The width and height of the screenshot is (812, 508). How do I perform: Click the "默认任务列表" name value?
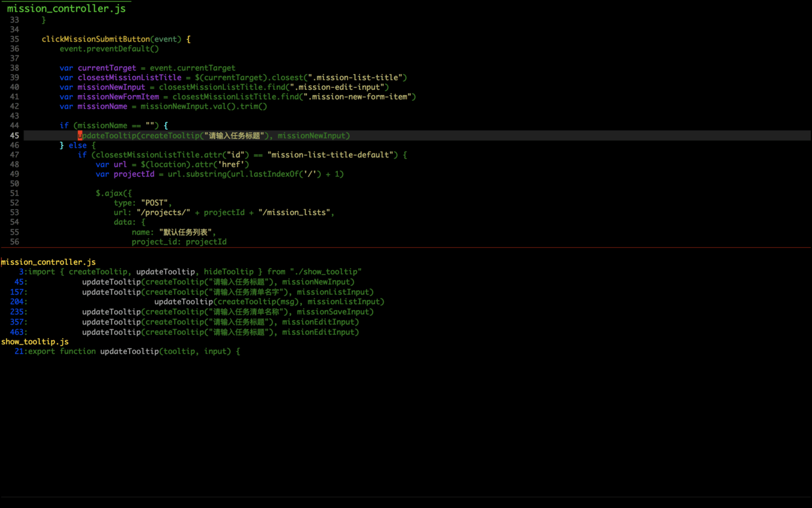point(185,232)
